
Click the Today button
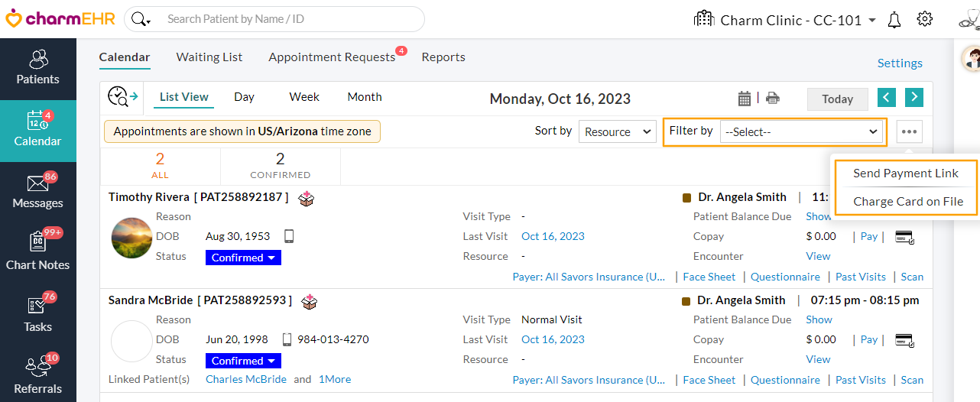click(x=837, y=99)
